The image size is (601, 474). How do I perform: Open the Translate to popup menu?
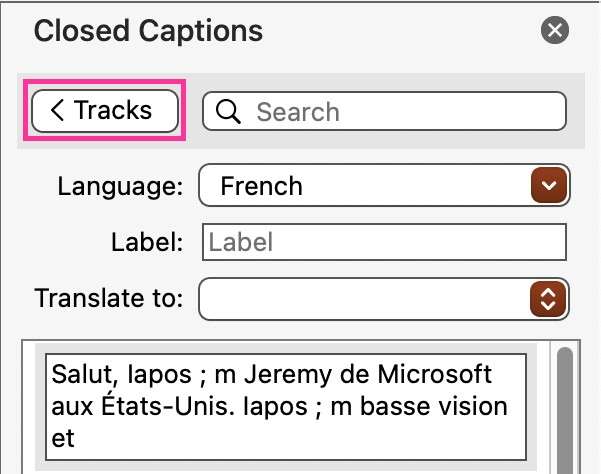tap(384, 299)
